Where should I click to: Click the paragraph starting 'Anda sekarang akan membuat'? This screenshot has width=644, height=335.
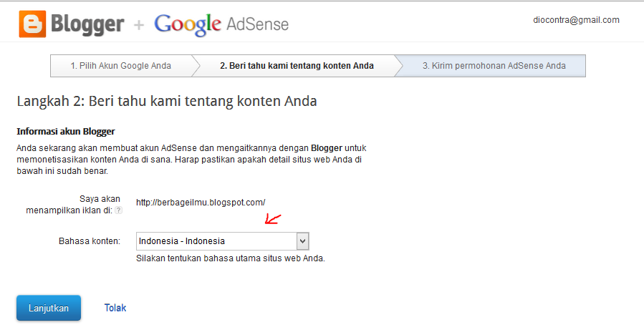coord(191,160)
